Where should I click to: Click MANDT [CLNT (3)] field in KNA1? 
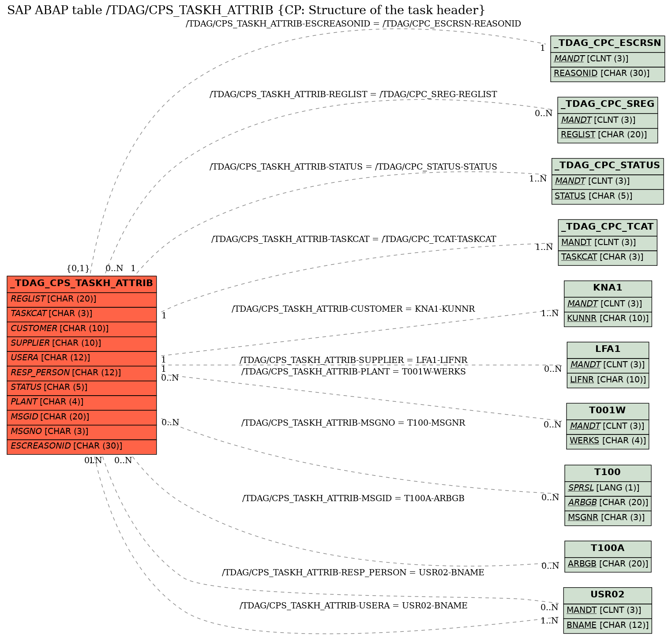(x=608, y=304)
